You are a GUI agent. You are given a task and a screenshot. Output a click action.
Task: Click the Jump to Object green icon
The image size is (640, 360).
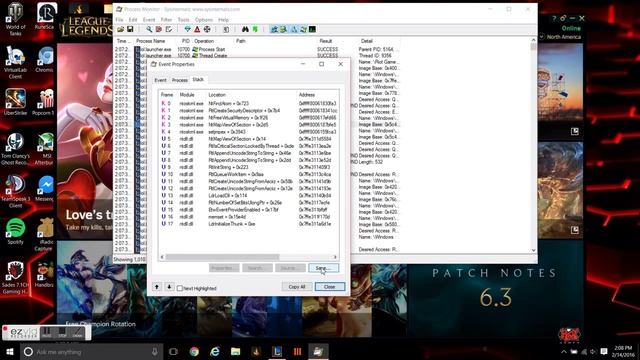pyautogui.click(x=255, y=29)
